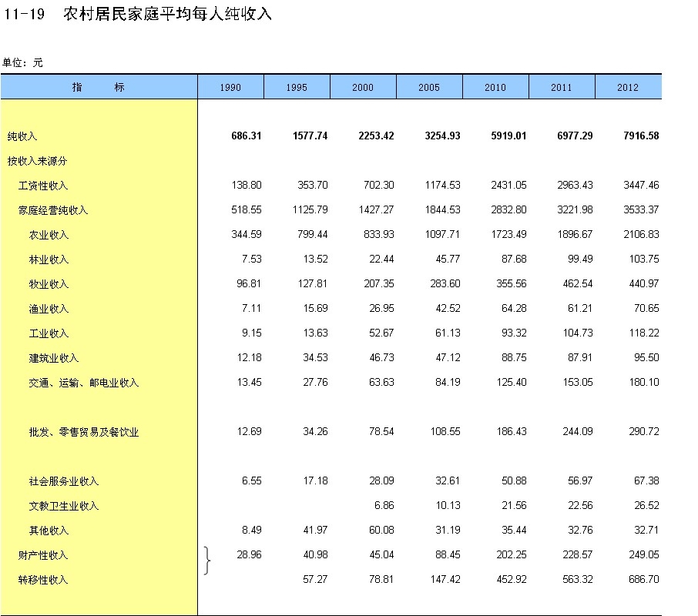
Task: Select the 工资性收入 row label
Action: [x=43, y=186]
